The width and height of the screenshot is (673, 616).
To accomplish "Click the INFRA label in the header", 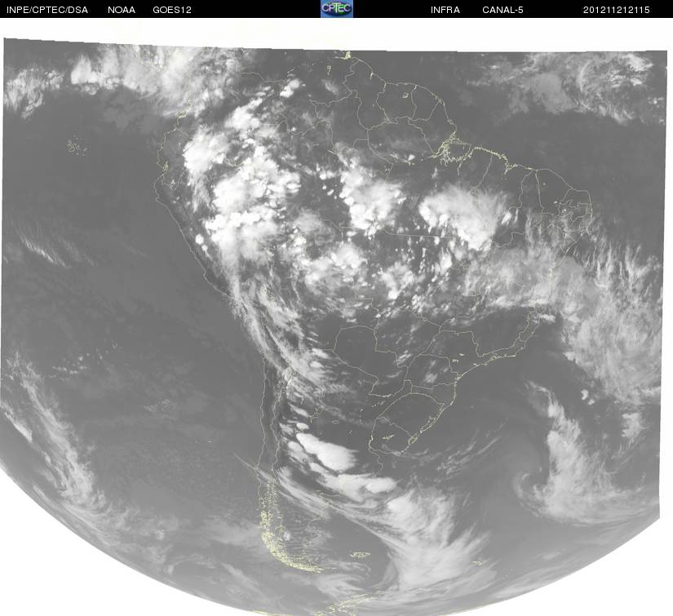I will click(x=445, y=10).
